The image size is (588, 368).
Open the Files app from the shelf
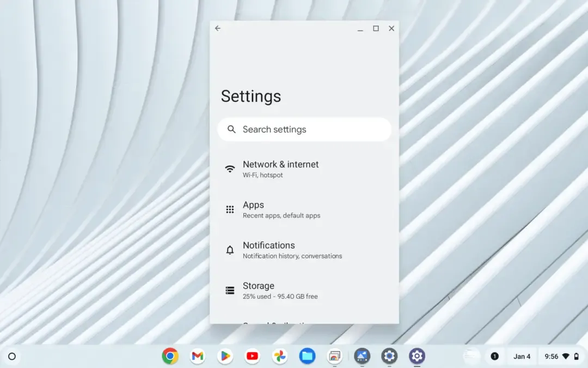[x=307, y=356]
